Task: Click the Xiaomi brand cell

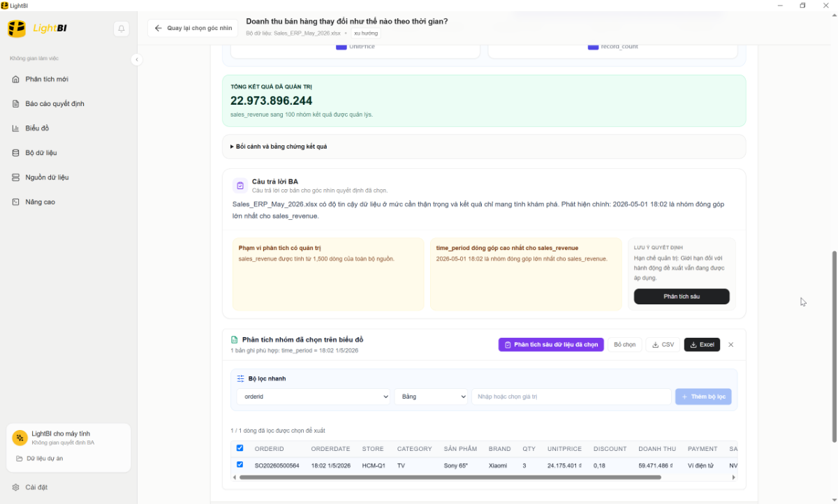Action: [498, 465]
